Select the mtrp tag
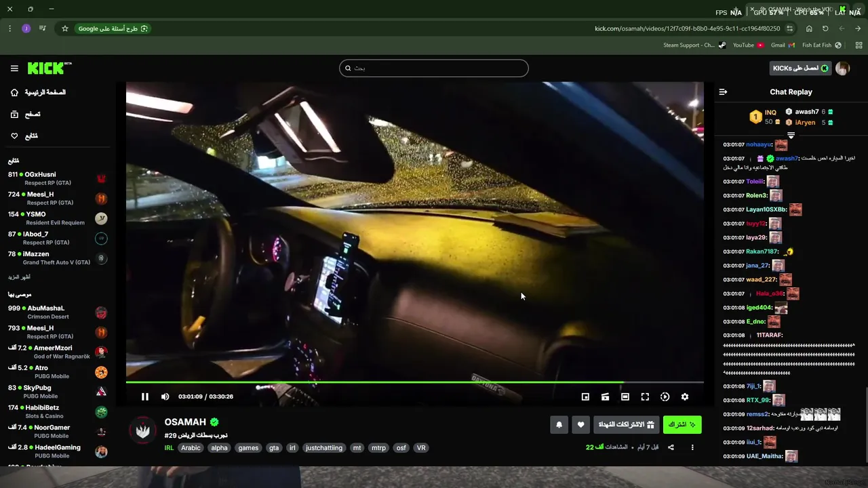 (x=378, y=448)
